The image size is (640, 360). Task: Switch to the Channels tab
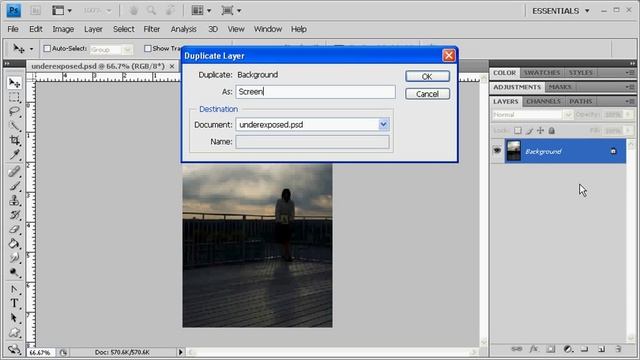543,101
